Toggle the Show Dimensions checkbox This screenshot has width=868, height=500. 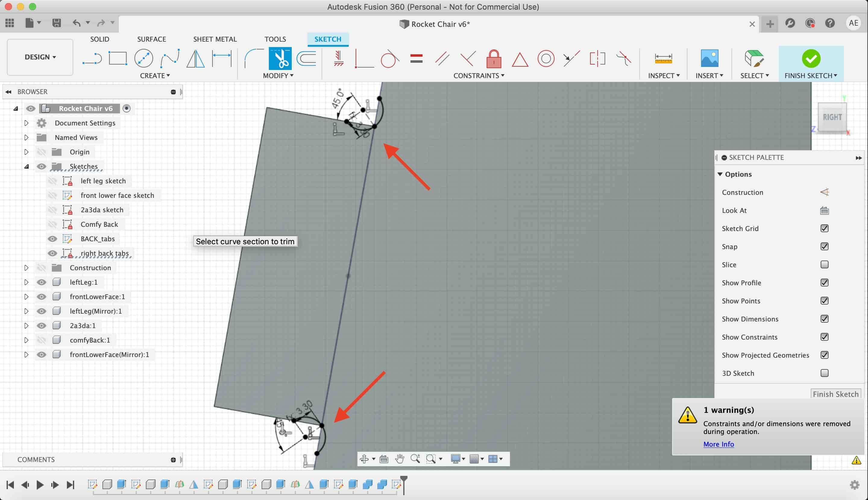824,319
